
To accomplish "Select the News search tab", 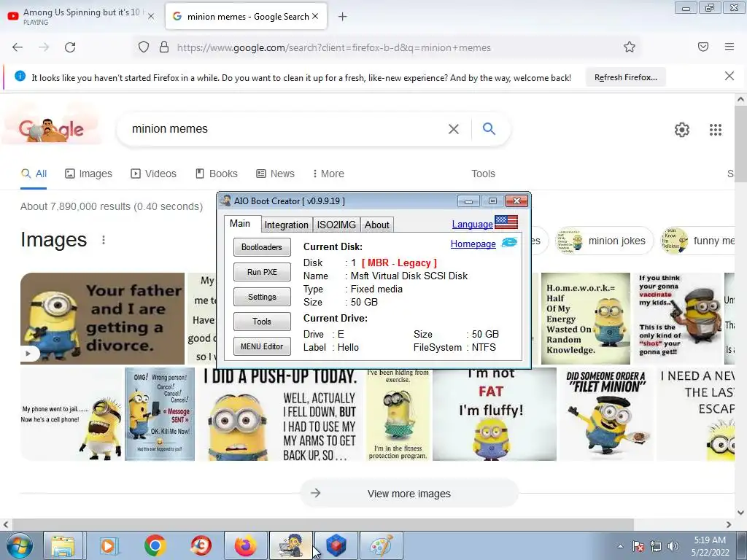I will coord(275,174).
